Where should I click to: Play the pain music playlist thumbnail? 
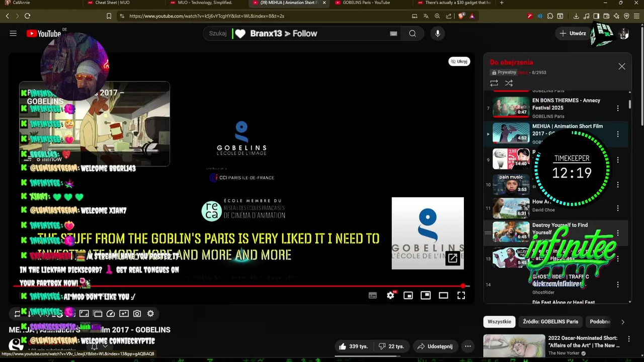[x=511, y=185]
